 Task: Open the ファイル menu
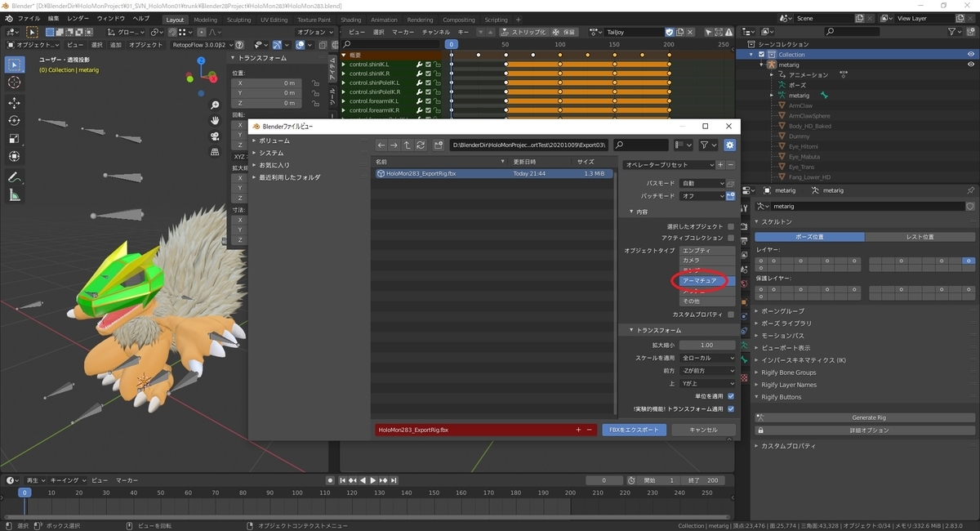29,18
